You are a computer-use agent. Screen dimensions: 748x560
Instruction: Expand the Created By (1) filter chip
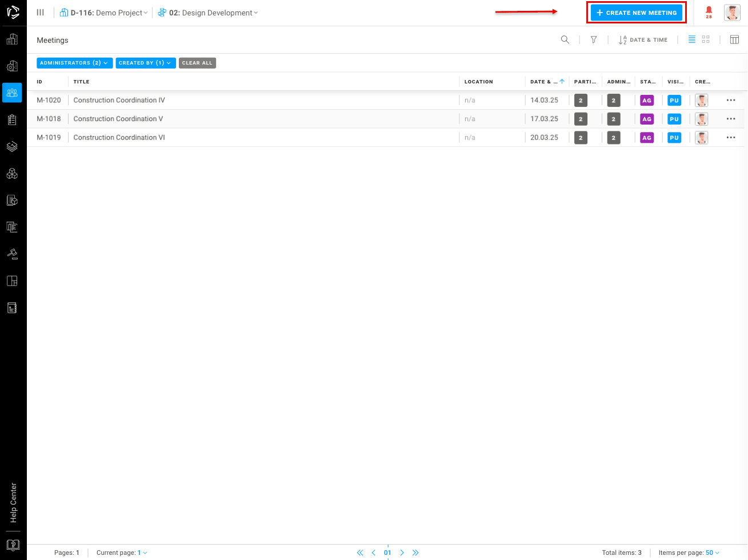coord(145,63)
